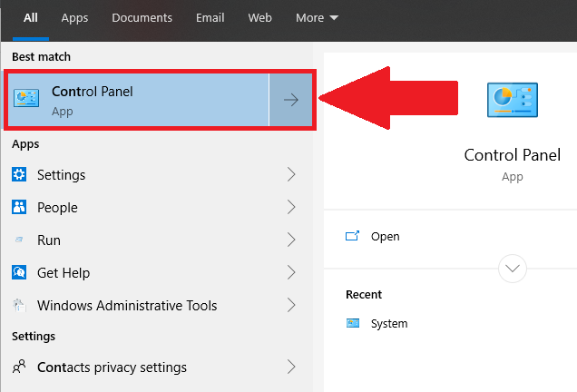Click the Run app icon
This screenshot has width=577, height=392.
19,240
